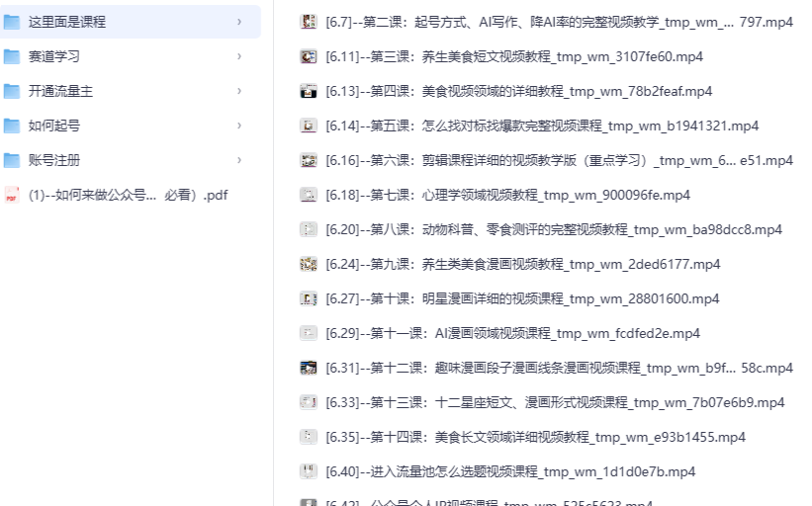Click video thumbnail of [6.13] 第四课

coord(309,91)
